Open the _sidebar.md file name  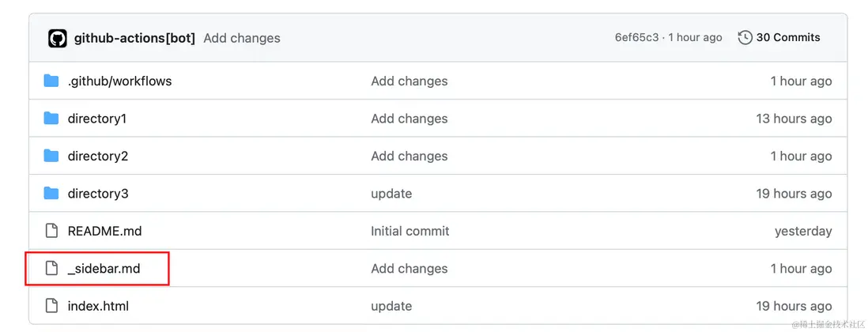point(104,269)
